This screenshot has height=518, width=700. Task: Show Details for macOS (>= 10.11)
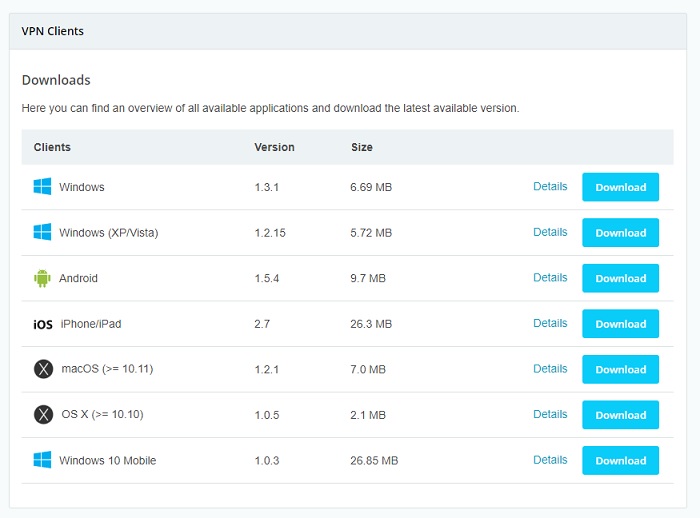coord(550,368)
